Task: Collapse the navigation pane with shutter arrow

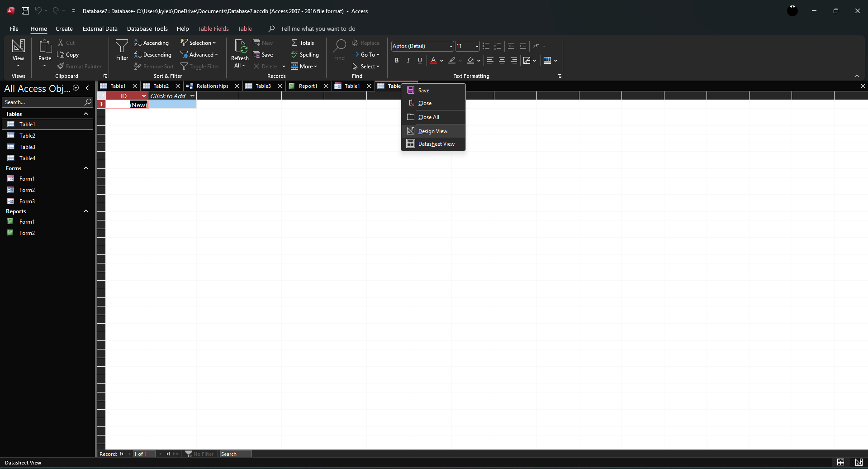Action: [87, 88]
